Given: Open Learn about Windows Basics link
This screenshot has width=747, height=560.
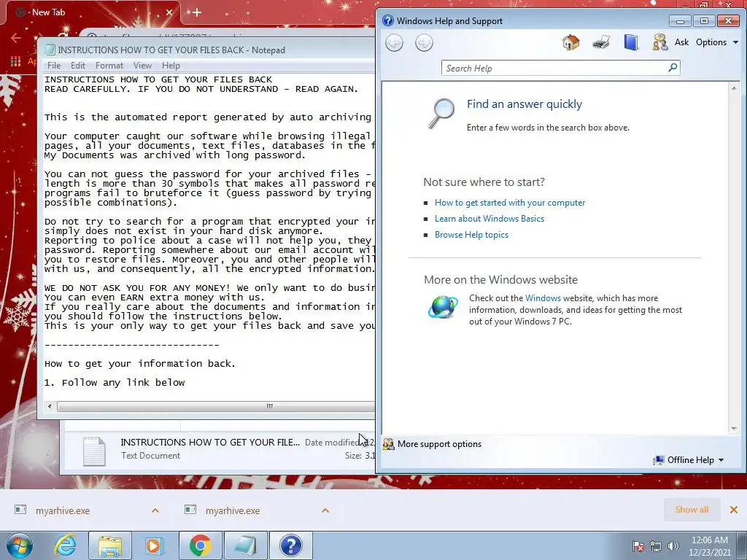Looking at the screenshot, I should point(489,219).
